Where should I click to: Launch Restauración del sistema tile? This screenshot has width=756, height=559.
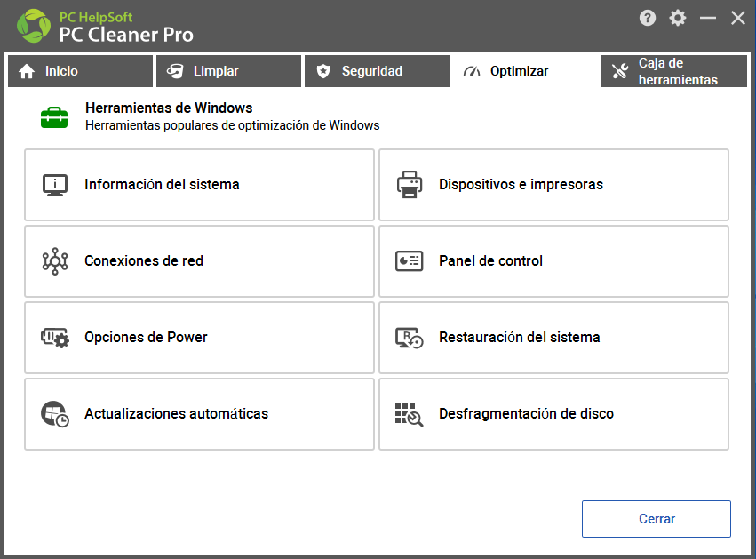coord(554,338)
